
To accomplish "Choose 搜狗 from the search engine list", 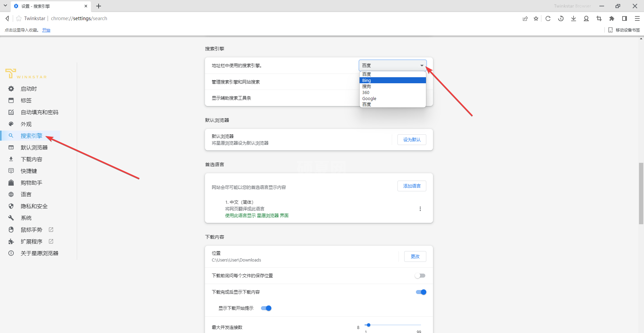I will click(392, 86).
